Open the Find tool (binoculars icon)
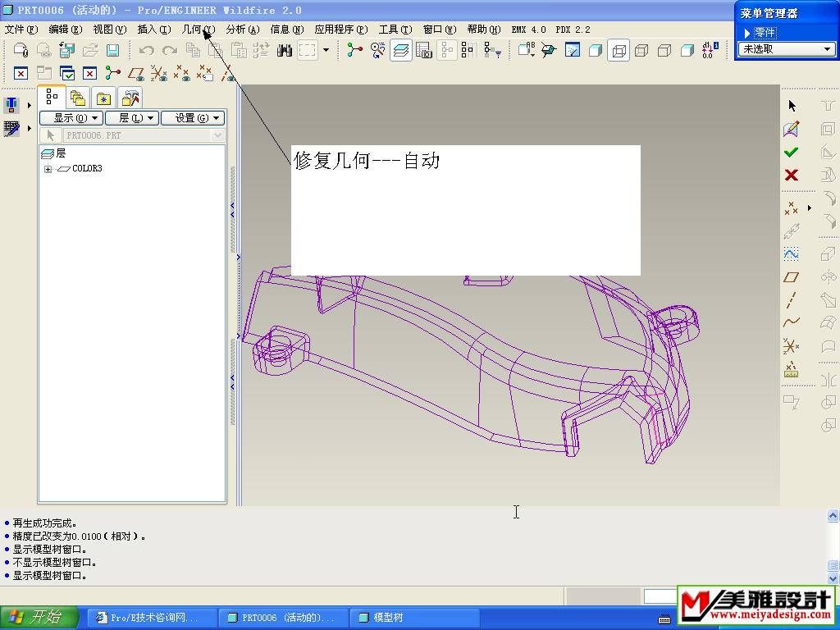 [284, 50]
